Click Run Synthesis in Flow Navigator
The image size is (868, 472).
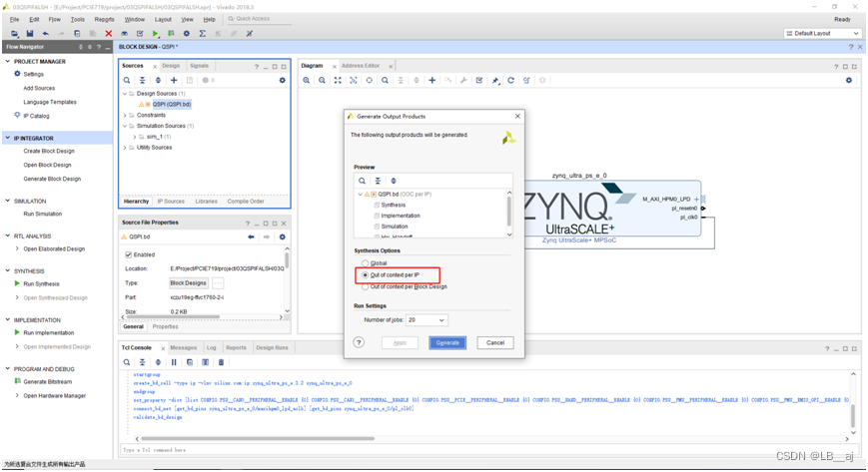coord(42,283)
